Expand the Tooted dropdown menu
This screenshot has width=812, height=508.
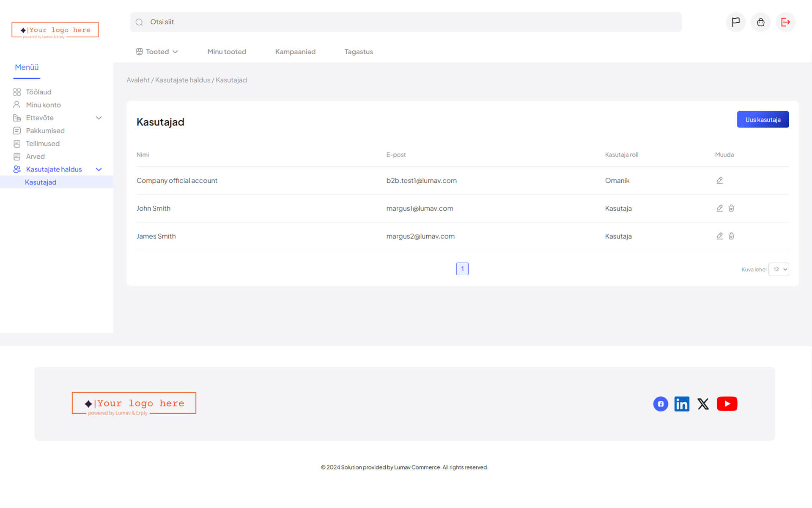(157, 52)
